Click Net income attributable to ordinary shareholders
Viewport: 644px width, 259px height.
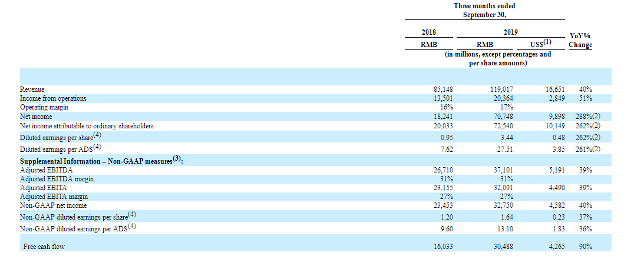point(87,125)
